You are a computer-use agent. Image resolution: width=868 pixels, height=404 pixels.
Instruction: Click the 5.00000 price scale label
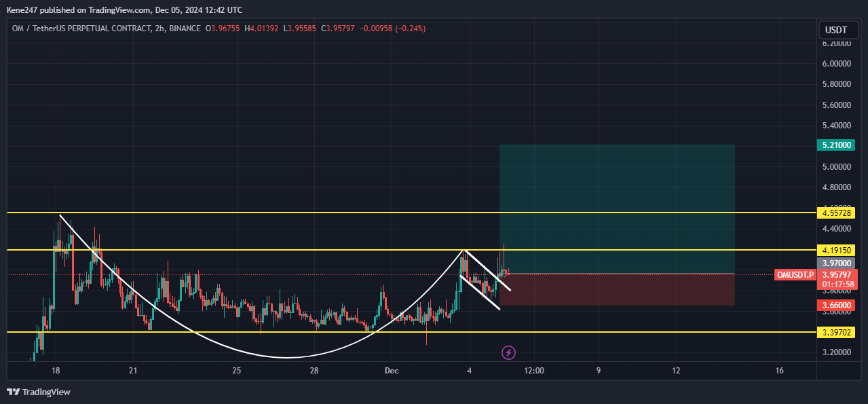[835, 167]
